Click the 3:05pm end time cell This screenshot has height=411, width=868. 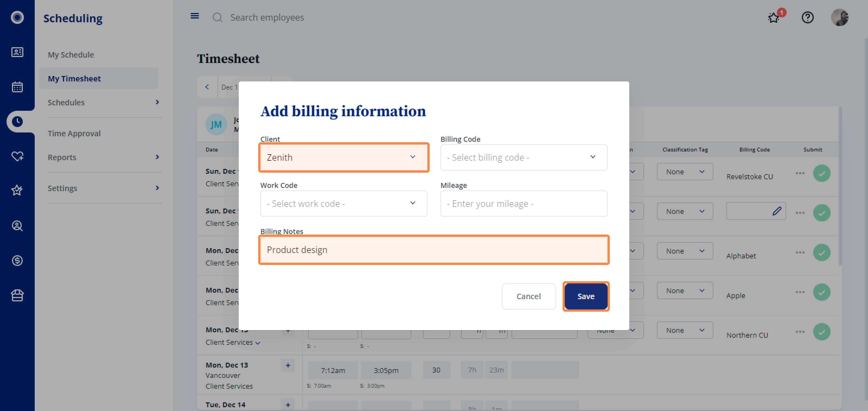pyautogui.click(x=386, y=370)
